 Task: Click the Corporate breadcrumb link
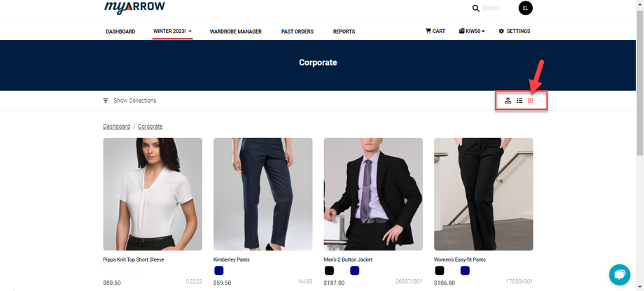tap(150, 127)
